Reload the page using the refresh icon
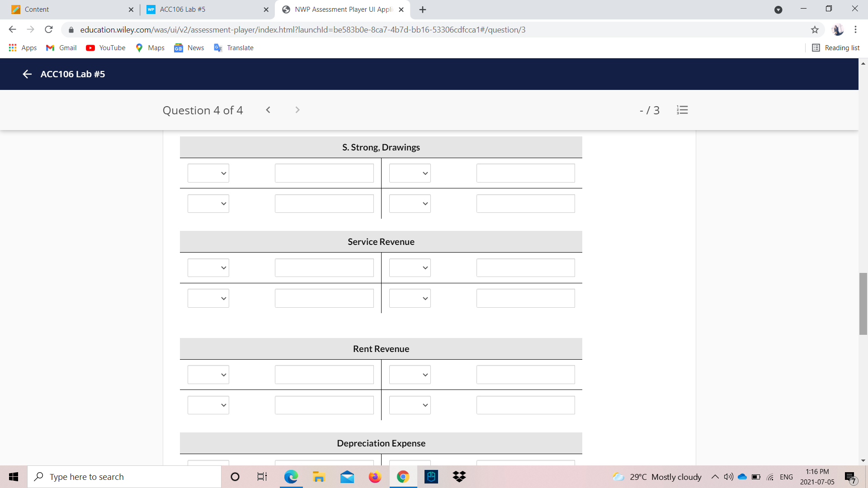The height and width of the screenshot is (488, 868). click(x=49, y=30)
